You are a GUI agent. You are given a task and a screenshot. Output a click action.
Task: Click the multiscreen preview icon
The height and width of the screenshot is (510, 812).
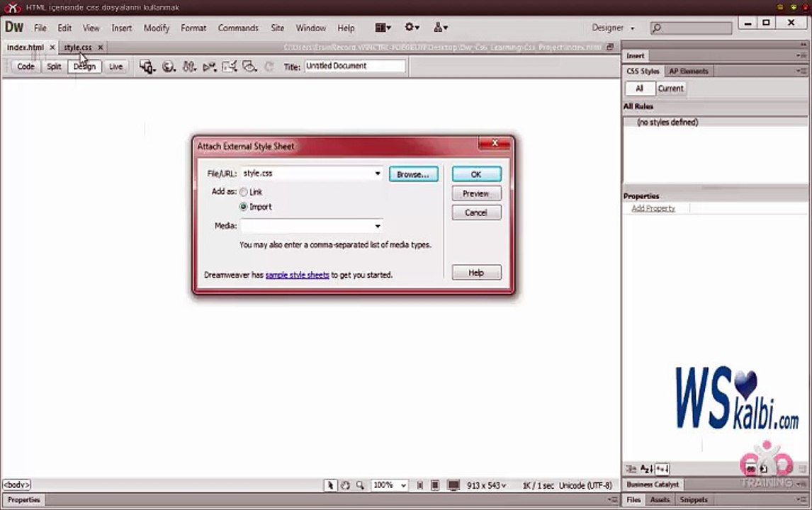(x=147, y=67)
